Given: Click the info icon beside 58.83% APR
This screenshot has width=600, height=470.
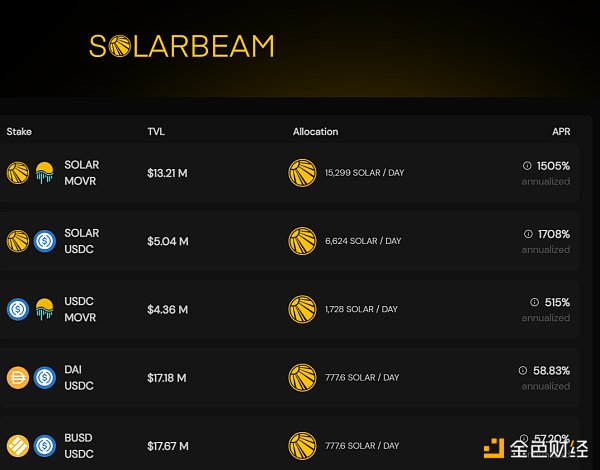Looking at the screenshot, I should pos(523,370).
